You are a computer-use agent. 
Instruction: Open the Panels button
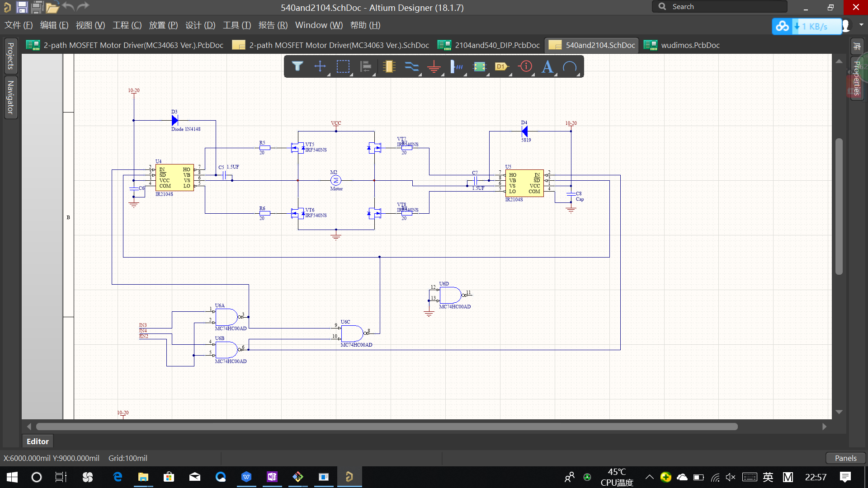845,458
